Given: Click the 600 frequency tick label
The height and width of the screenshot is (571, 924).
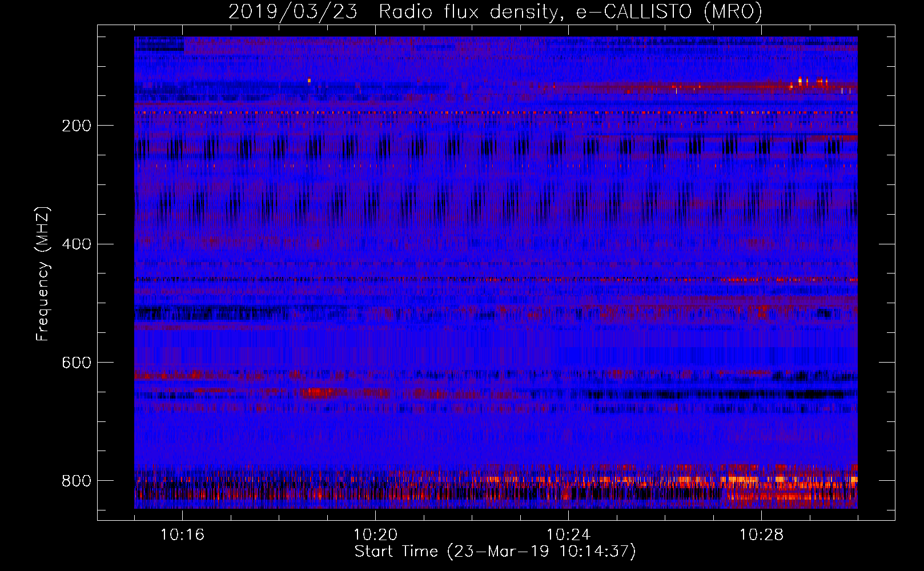Looking at the screenshot, I should pyautogui.click(x=76, y=363).
